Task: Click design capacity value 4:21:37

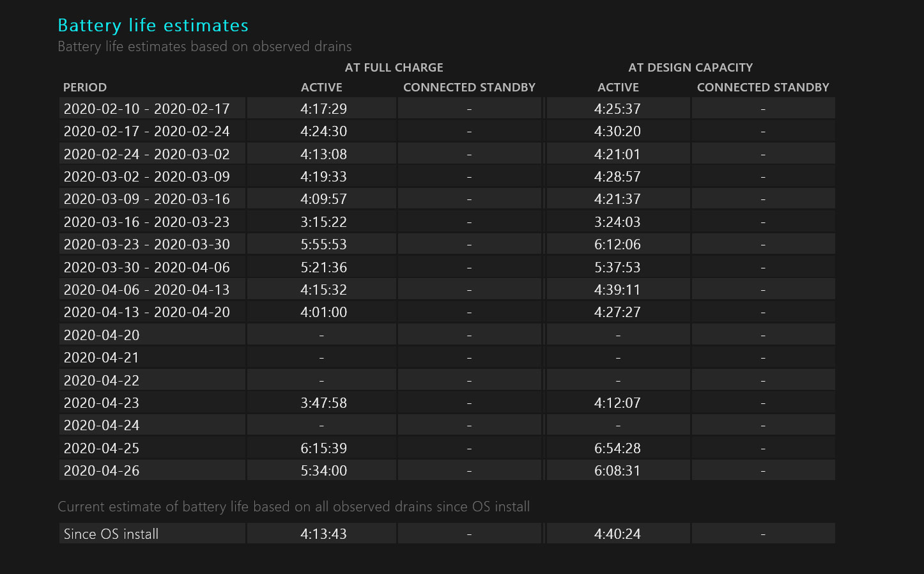Action: click(x=617, y=199)
